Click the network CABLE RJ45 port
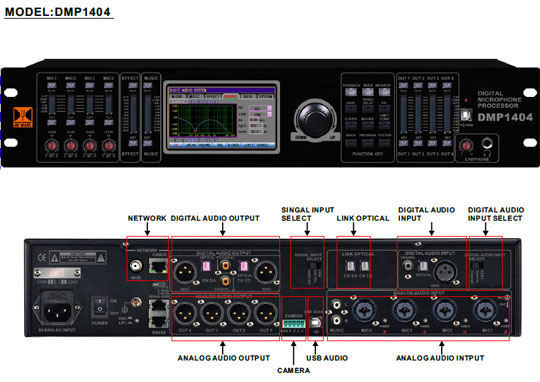This screenshot has height=382, width=540. click(158, 266)
